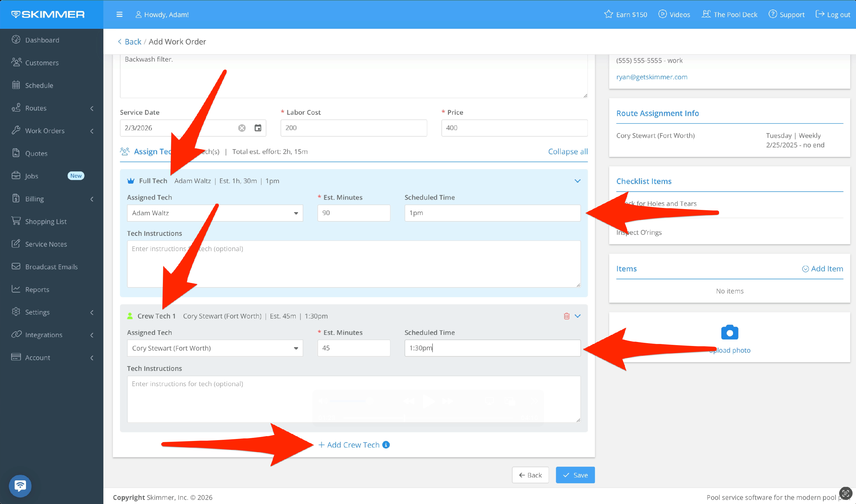The image size is (856, 504).
Task: Click the camera upload photo icon
Action: pyautogui.click(x=729, y=333)
